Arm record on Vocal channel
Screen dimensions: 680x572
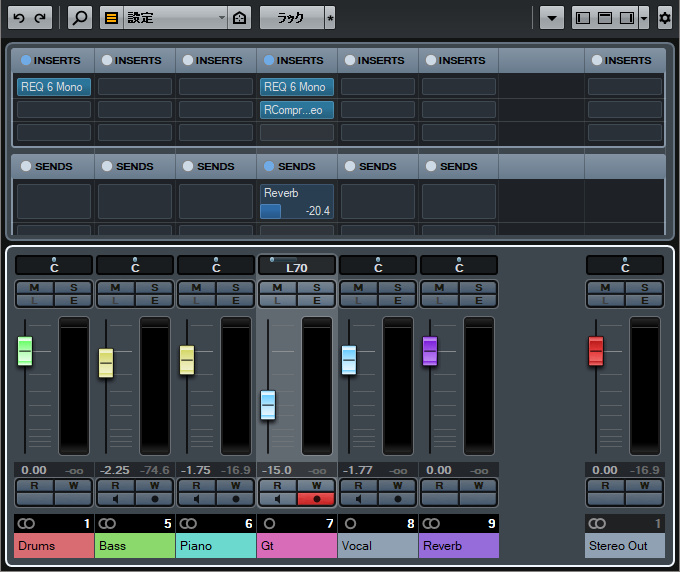pyautogui.click(x=397, y=499)
